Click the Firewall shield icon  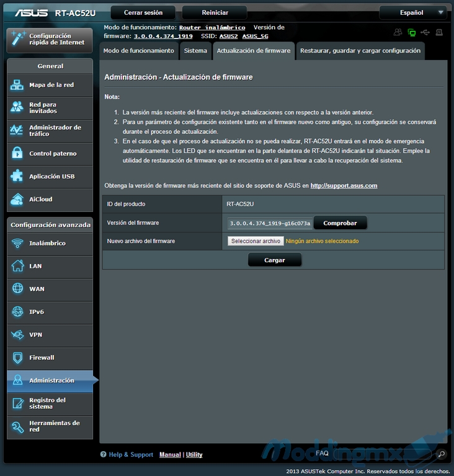[x=17, y=358]
